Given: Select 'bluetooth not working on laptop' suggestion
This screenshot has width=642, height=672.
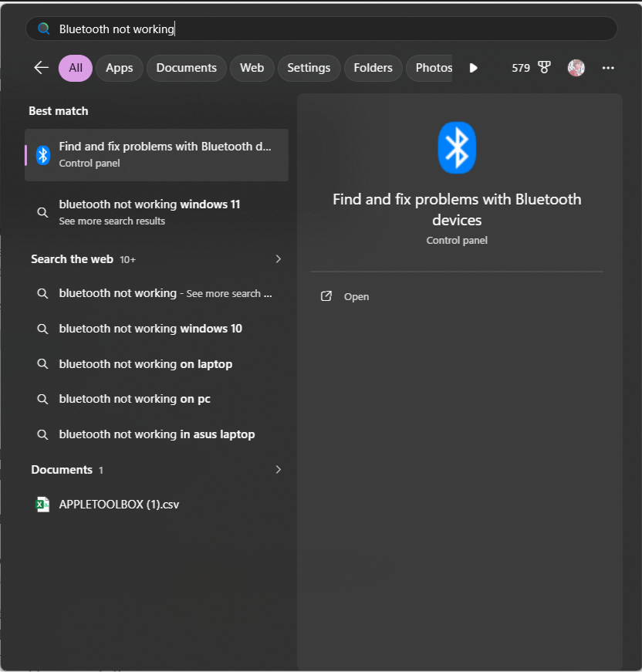Looking at the screenshot, I should tap(157, 364).
